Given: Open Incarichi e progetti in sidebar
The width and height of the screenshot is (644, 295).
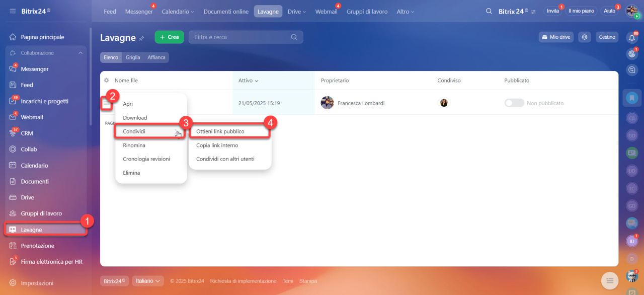Looking at the screenshot, I should pyautogui.click(x=44, y=101).
